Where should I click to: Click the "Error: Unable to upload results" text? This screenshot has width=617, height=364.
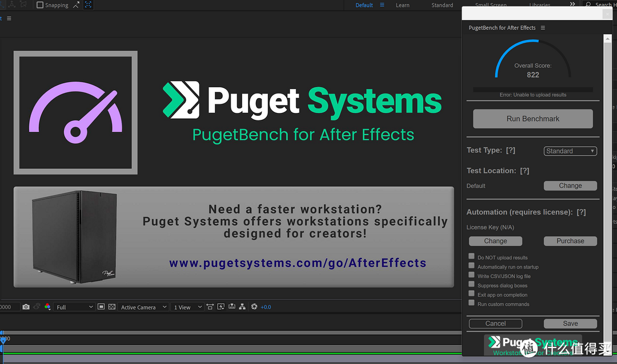533,95
